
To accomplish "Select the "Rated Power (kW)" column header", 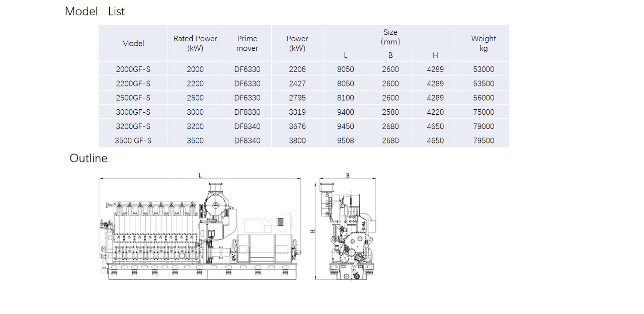I will coord(195,43).
